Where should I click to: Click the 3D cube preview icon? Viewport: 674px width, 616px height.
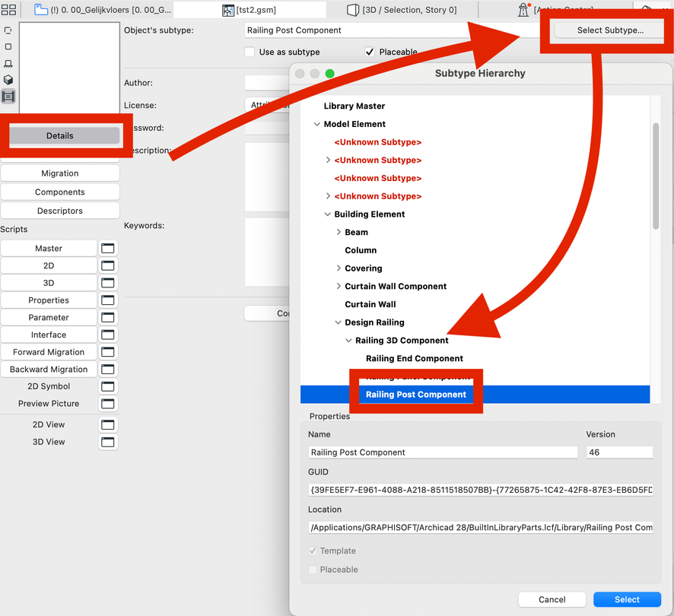8,80
